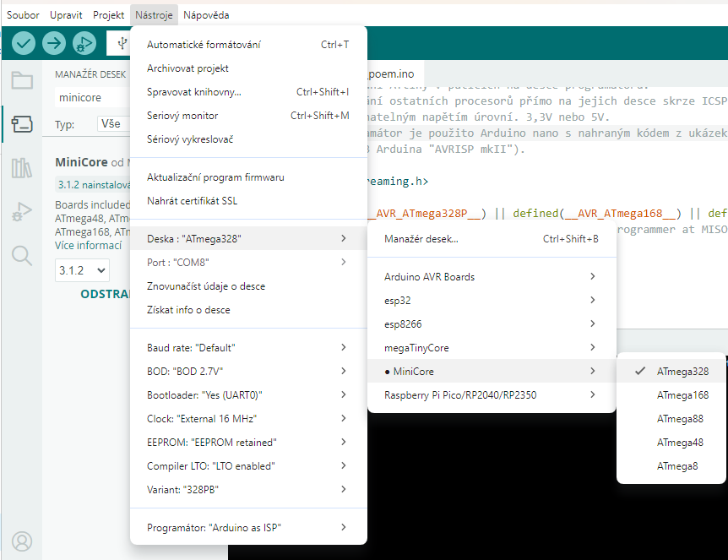728x560 pixels.
Task: Click the Více informací link
Action: click(88, 246)
